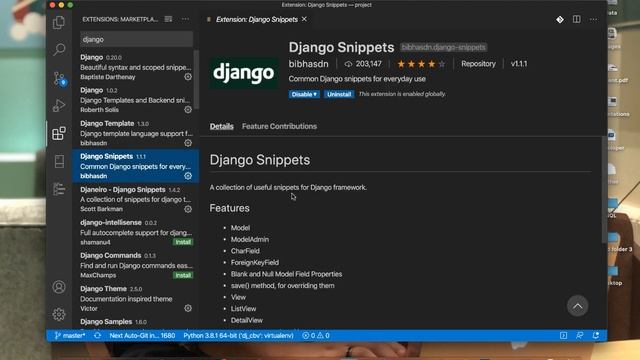Click the manage gear for Roberth Solis Django
The image size is (640, 360).
188,109
